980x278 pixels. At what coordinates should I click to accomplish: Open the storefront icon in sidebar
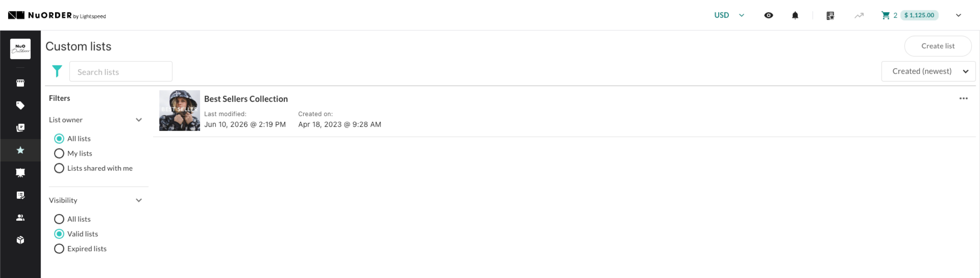coord(20,83)
